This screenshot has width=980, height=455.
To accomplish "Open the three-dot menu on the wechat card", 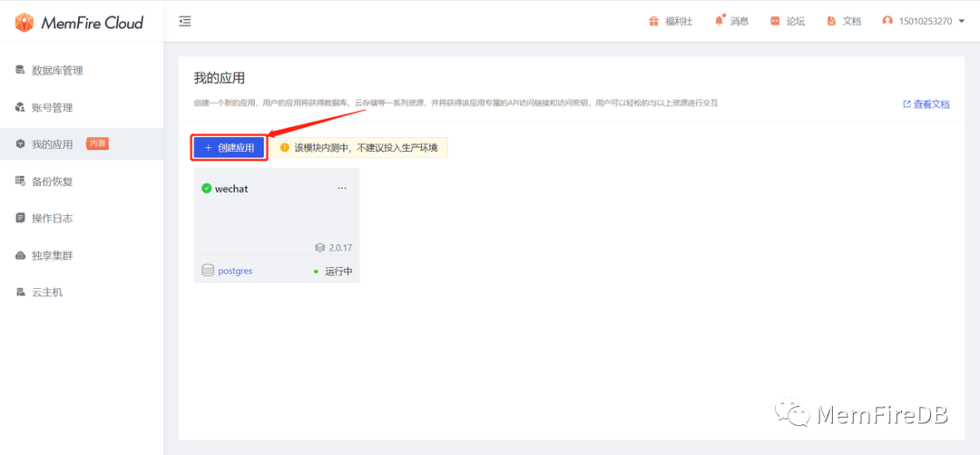I will tap(342, 188).
